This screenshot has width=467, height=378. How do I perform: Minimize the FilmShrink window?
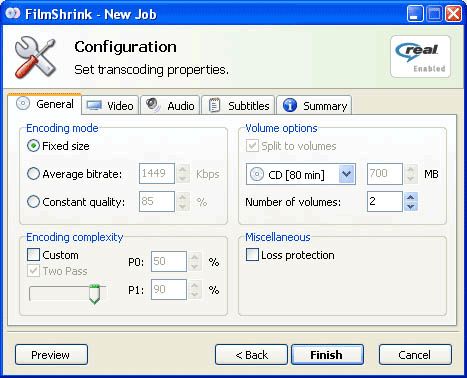coord(415,14)
